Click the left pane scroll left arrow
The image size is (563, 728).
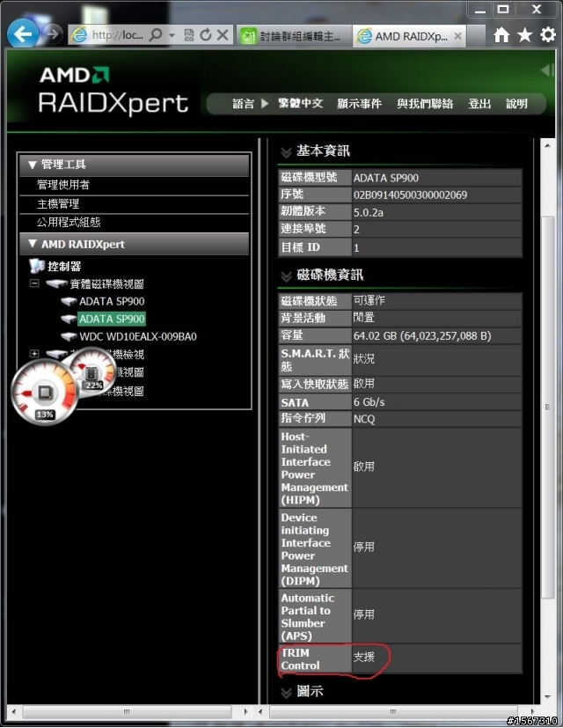coord(13,711)
